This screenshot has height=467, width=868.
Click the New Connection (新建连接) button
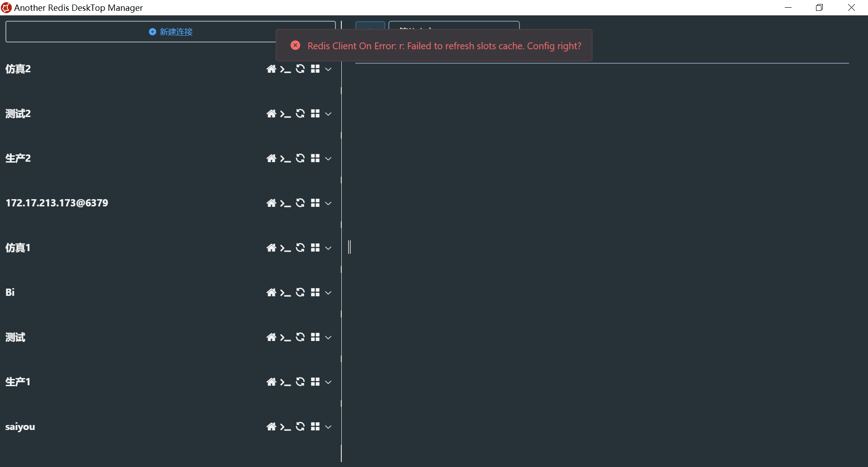170,32
